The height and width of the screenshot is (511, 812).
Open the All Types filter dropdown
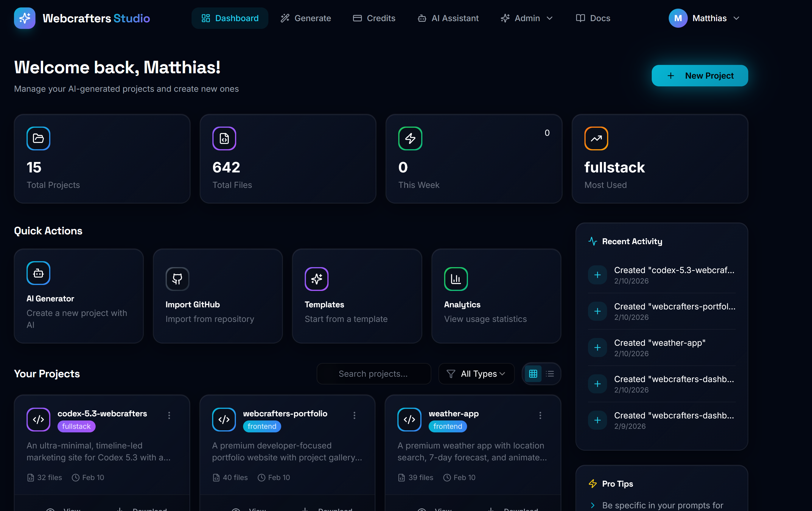pos(476,373)
